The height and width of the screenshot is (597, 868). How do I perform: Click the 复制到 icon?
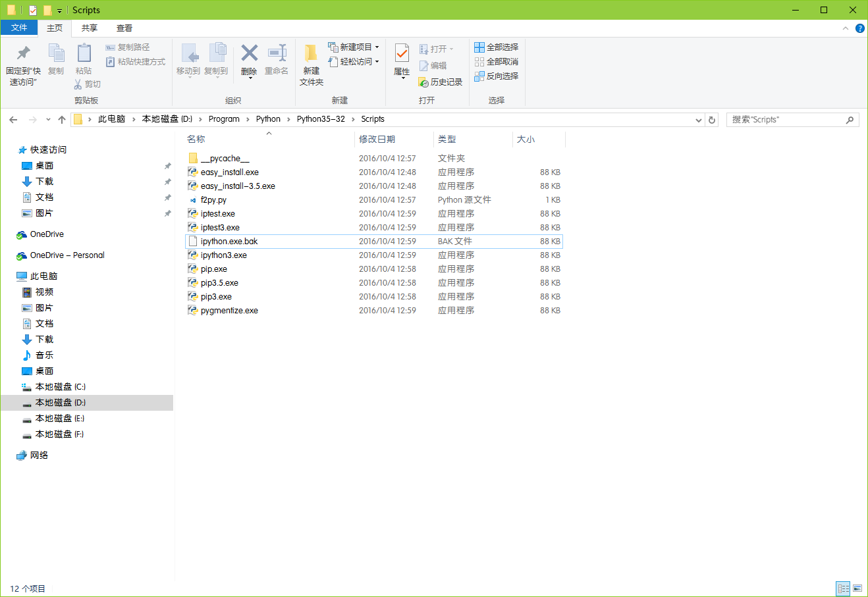(x=217, y=53)
